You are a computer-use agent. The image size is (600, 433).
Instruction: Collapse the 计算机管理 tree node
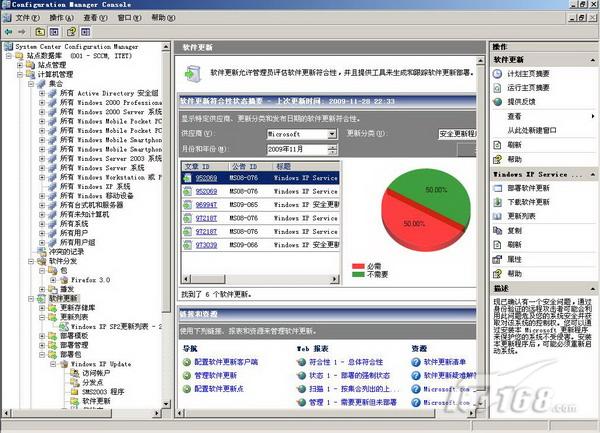click(20, 75)
